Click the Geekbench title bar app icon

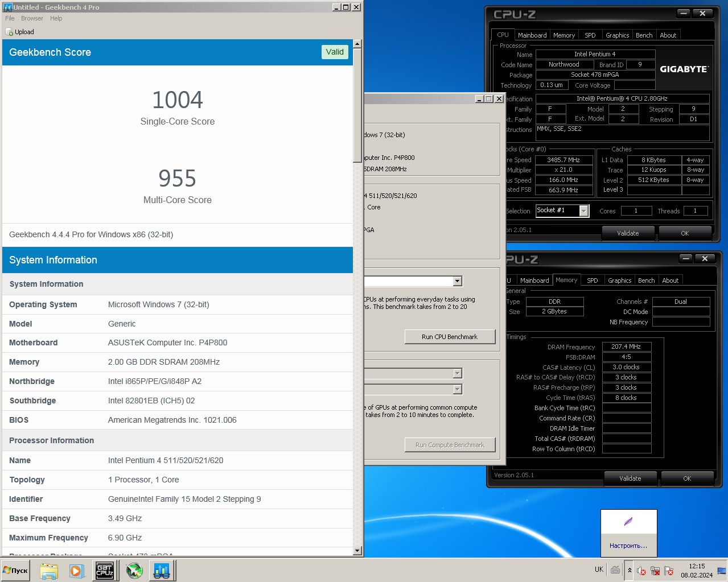(x=7, y=7)
